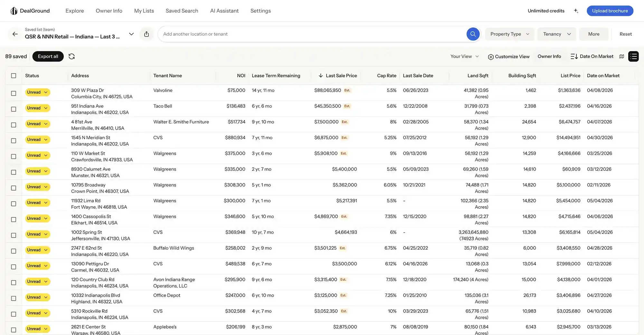The image size is (644, 335).
Task: Check the 1545 N Meridian St row
Action: tap(14, 141)
